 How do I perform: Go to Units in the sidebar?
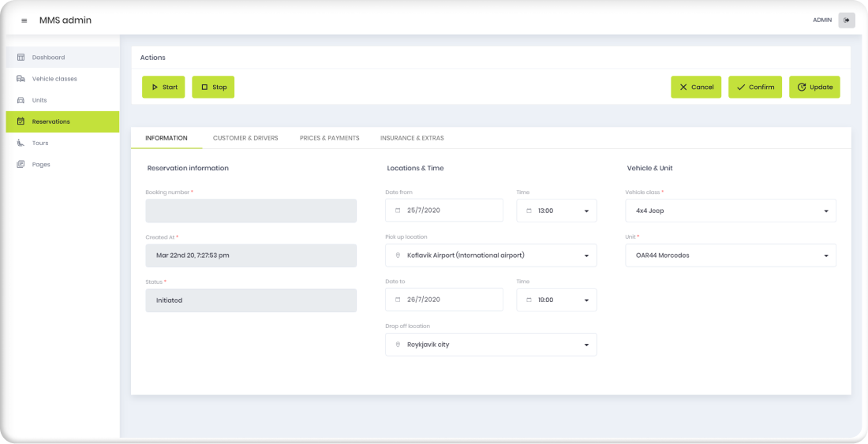click(39, 100)
